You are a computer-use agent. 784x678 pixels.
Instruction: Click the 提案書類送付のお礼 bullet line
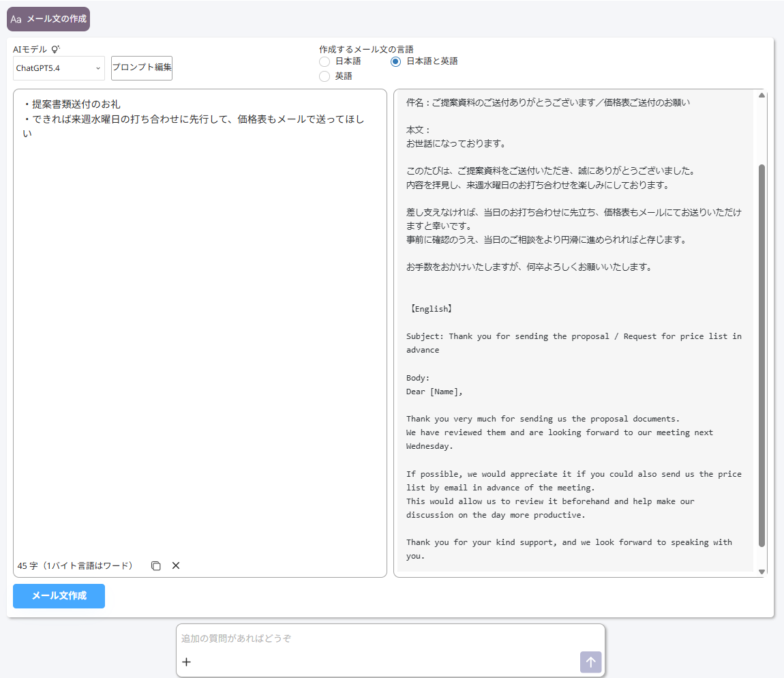coord(72,104)
